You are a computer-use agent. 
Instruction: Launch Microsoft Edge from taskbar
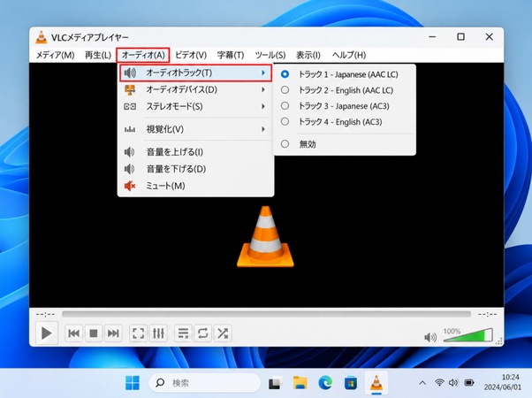point(325,383)
